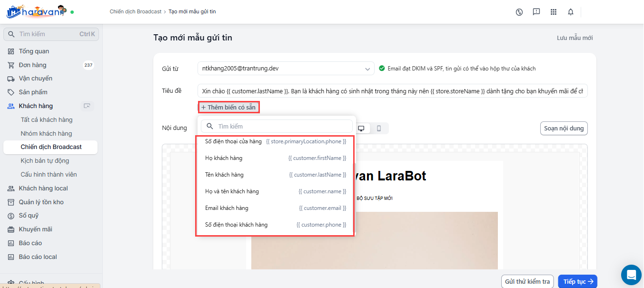Viewport: 644px width, 288px height.
Task: Go to Kịch bản tự động
Action: click(x=45, y=161)
